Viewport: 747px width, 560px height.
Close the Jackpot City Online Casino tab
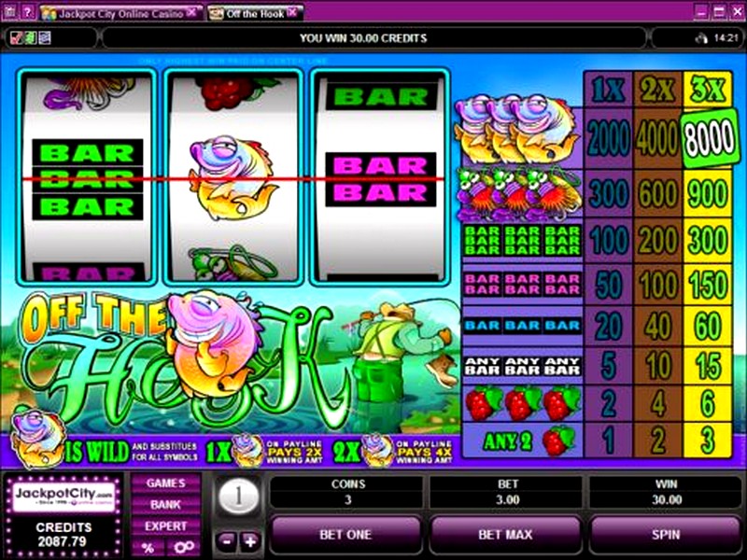tap(192, 13)
